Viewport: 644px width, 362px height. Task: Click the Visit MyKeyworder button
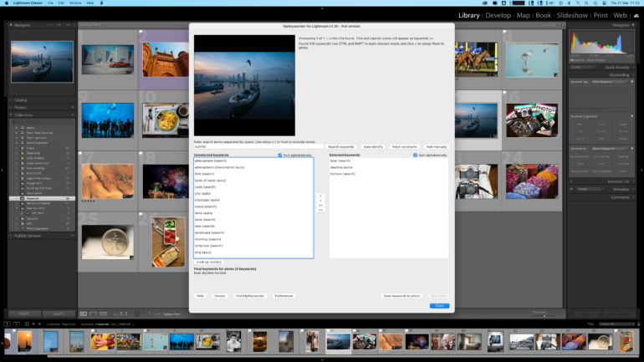coord(250,296)
